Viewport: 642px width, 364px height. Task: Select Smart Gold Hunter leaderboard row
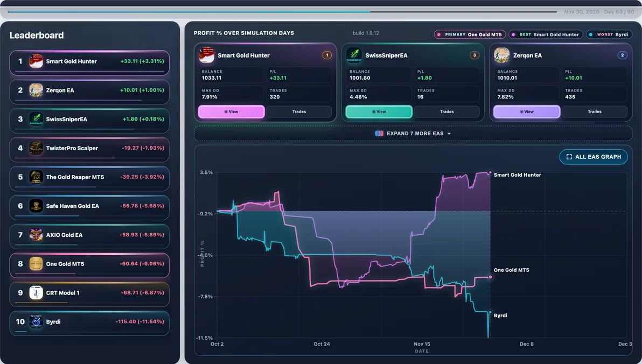[89, 62]
